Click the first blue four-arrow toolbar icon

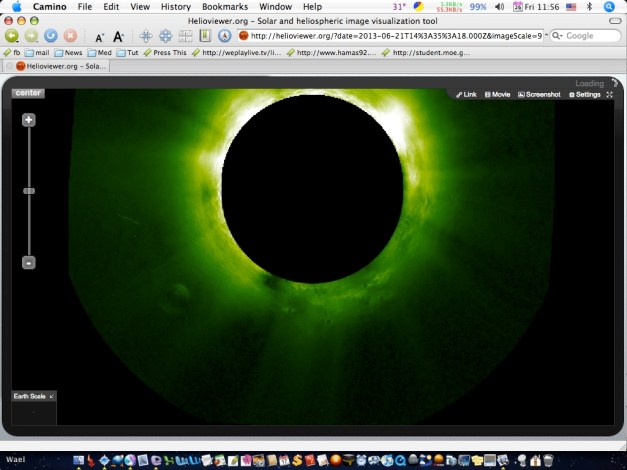pos(146,36)
